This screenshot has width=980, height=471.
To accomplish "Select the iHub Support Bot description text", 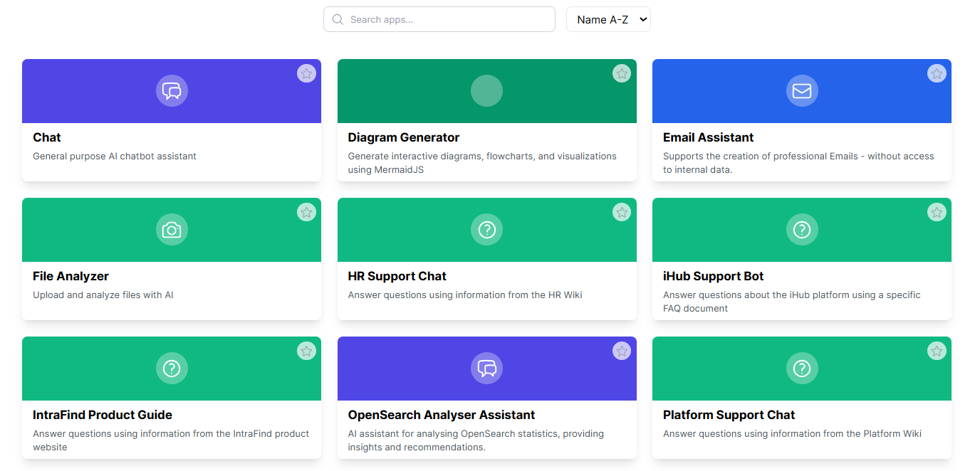I will pyautogui.click(x=791, y=302).
